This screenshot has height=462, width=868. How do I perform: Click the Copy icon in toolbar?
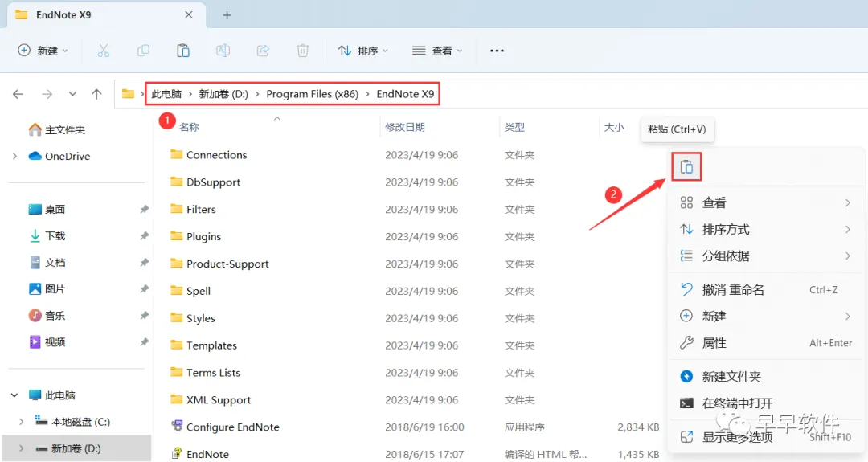click(x=143, y=51)
